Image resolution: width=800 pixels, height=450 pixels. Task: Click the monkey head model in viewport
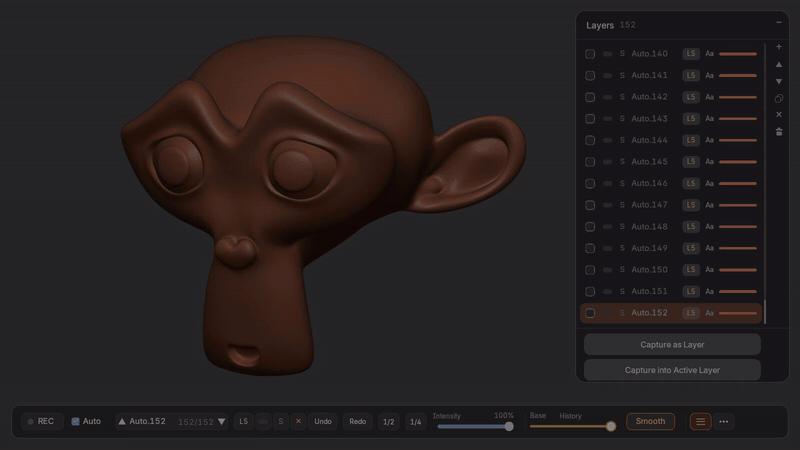pos(323,206)
